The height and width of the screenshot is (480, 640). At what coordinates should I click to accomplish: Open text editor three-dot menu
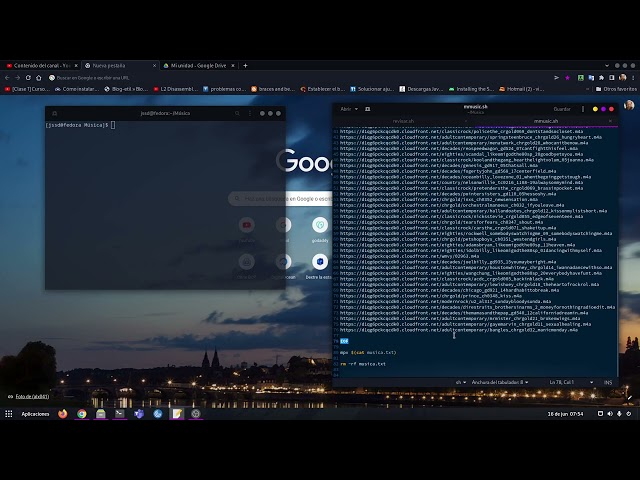coord(583,109)
